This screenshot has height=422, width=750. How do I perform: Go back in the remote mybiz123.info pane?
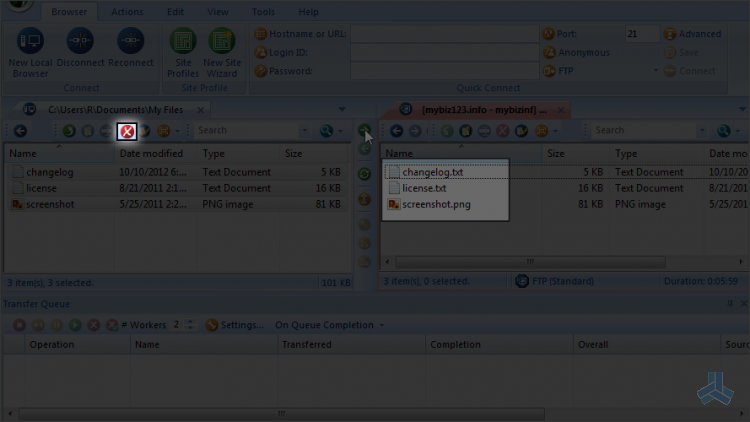point(396,131)
